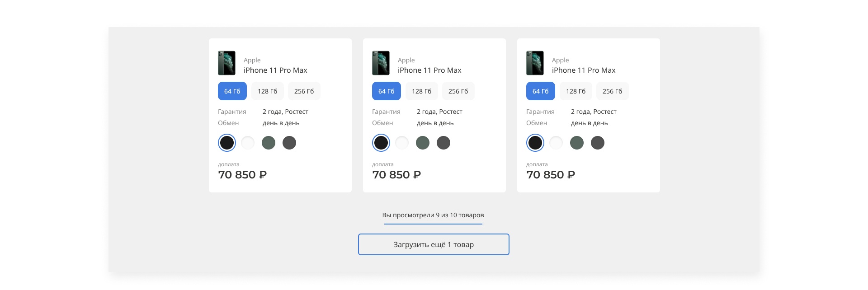Select green color swatch in the middle card

click(x=423, y=143)
